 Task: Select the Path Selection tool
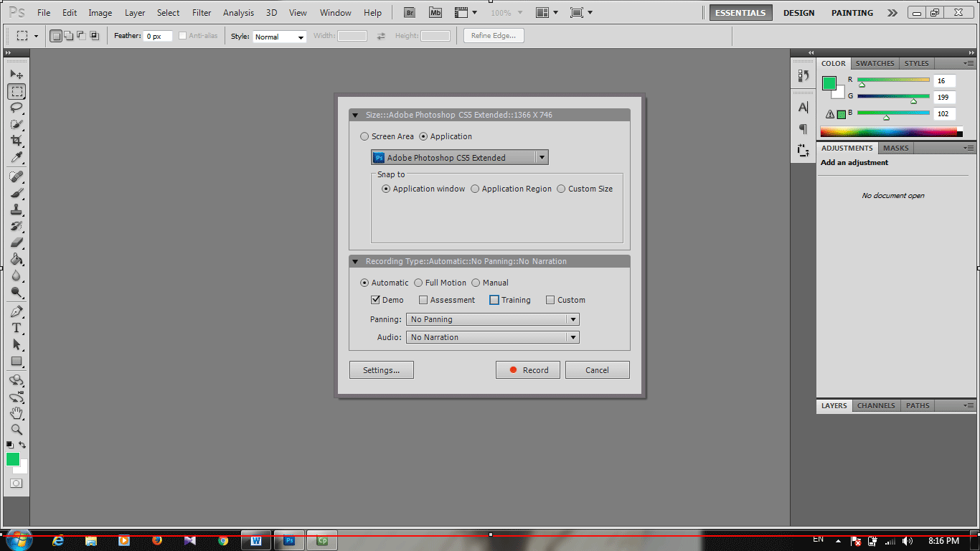(17, 344)
